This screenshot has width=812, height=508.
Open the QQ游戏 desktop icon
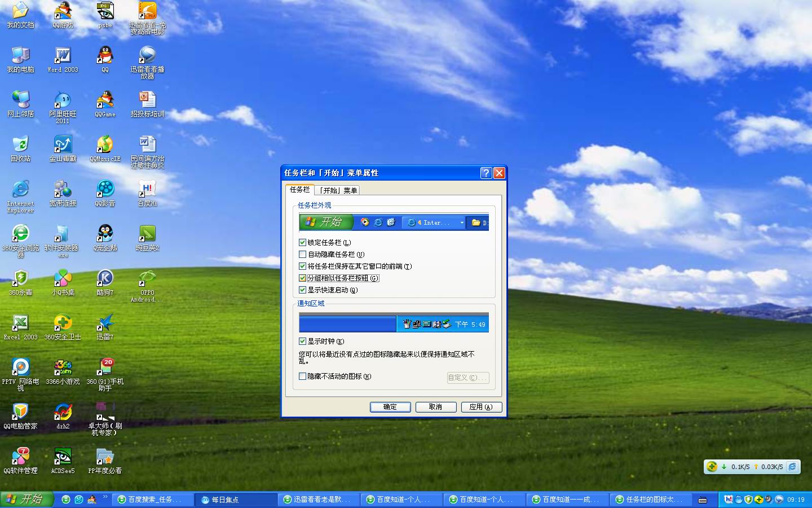63,15
